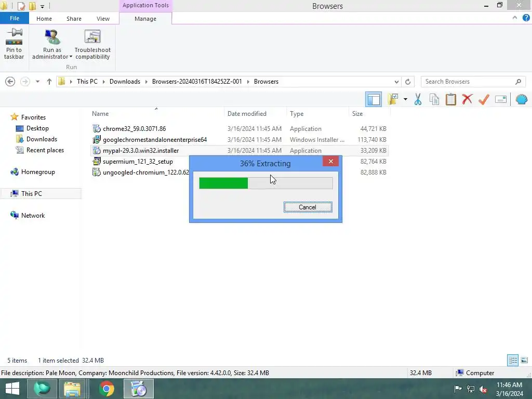Click the blue shell icon in toolbar
532x399 pixels.
click(522, 99)
